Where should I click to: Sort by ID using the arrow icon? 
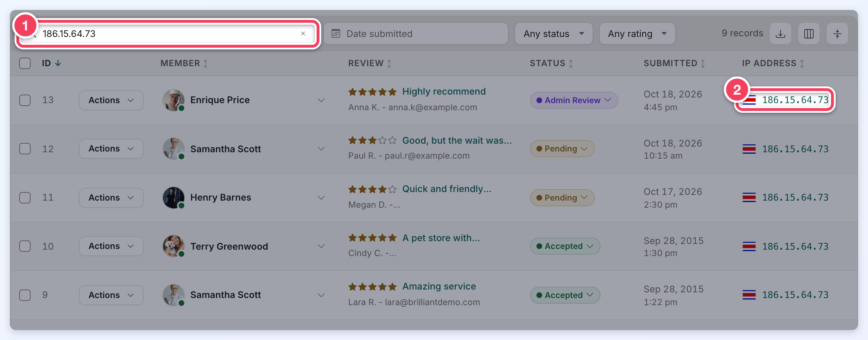58,63
